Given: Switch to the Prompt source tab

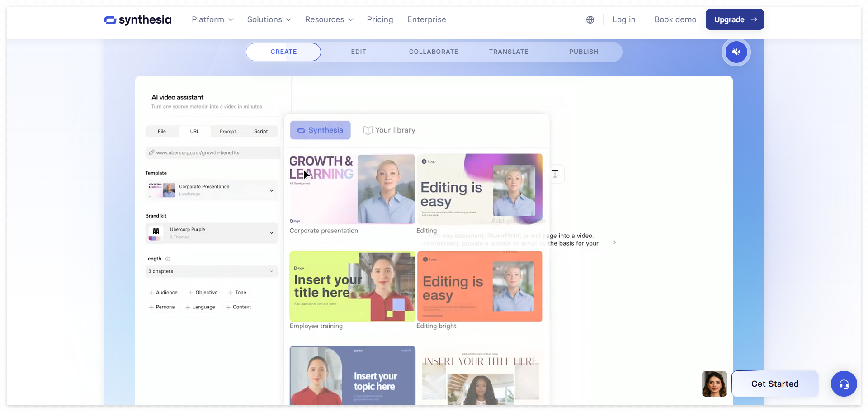Looking at the screenshot, I should [x=228, y=132].
